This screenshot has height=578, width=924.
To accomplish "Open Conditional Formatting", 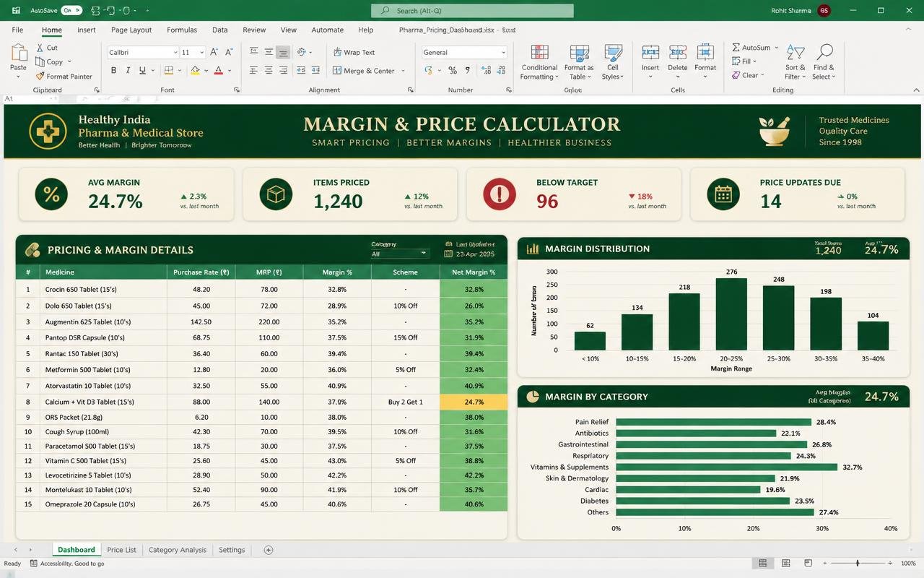I will (539, 62).
